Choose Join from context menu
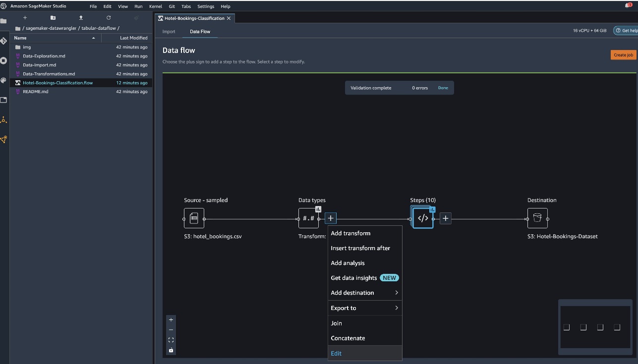Screen dimensions: 638x364 pos(365,323)
